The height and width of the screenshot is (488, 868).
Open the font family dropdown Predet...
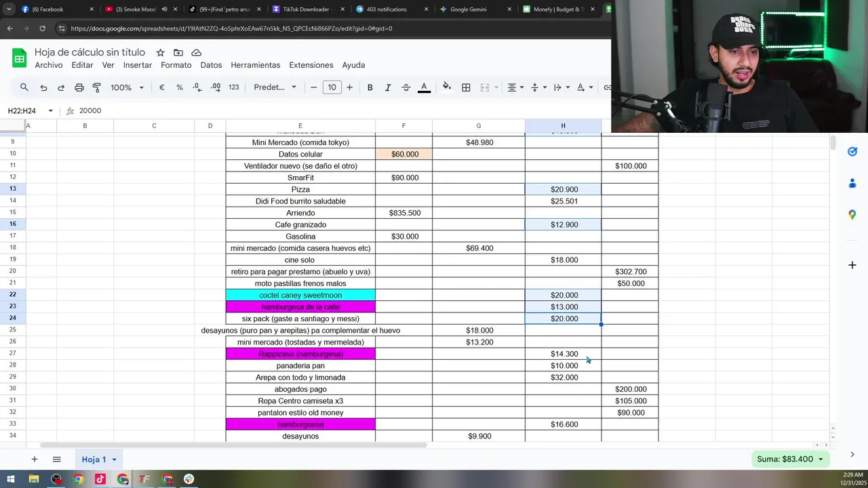275,87
